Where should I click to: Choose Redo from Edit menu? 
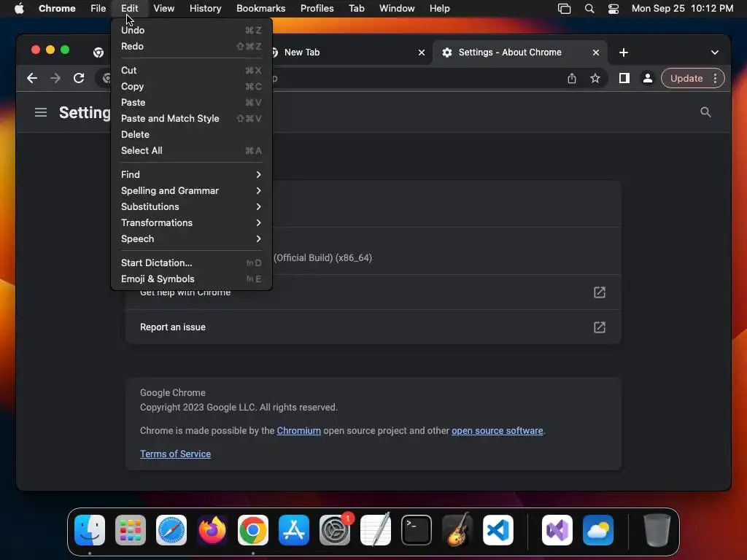pos(191,46)
